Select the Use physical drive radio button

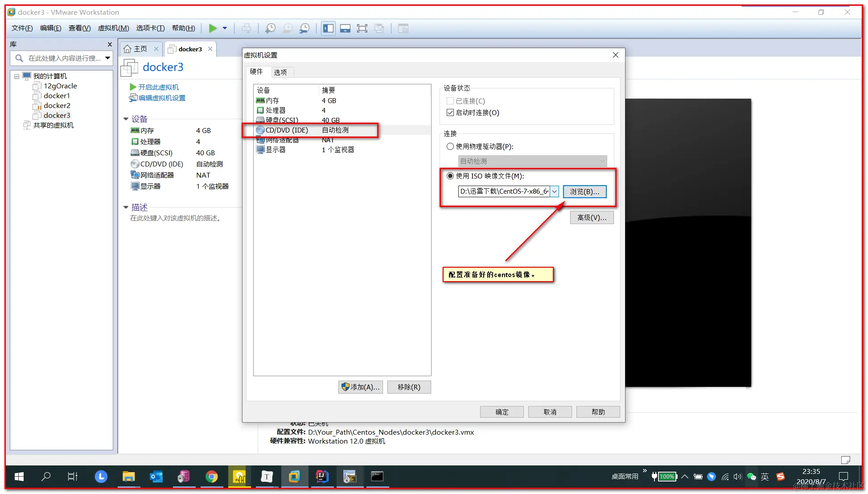[450, 146]
